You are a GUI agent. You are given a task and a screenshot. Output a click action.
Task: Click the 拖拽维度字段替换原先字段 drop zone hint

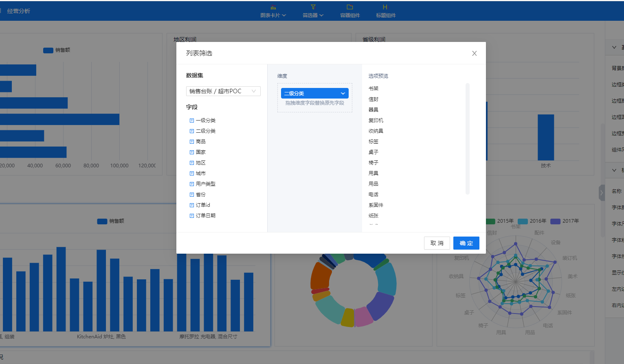315,103
